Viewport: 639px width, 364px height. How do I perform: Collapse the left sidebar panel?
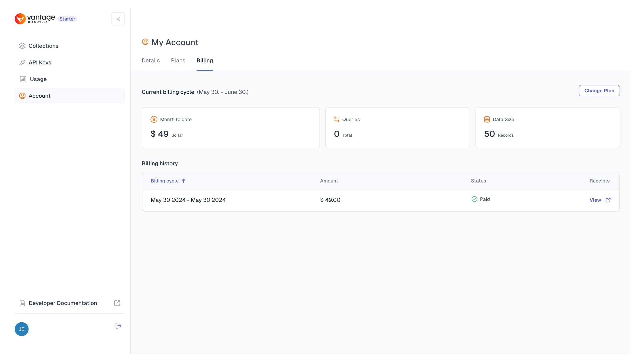118,19
